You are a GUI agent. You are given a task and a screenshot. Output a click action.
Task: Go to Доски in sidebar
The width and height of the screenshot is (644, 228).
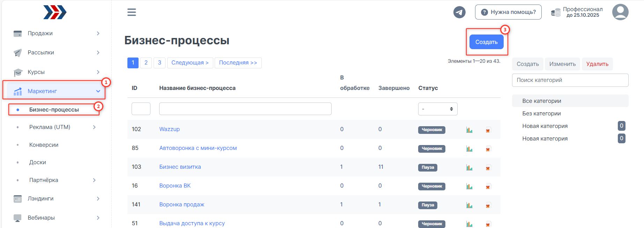(x=38, y=162)
